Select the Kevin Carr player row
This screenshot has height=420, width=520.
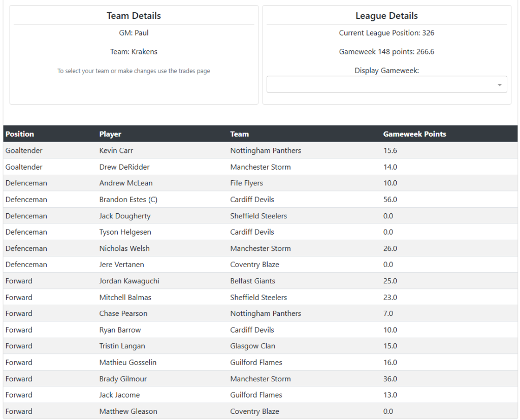[x=116, y=150]
